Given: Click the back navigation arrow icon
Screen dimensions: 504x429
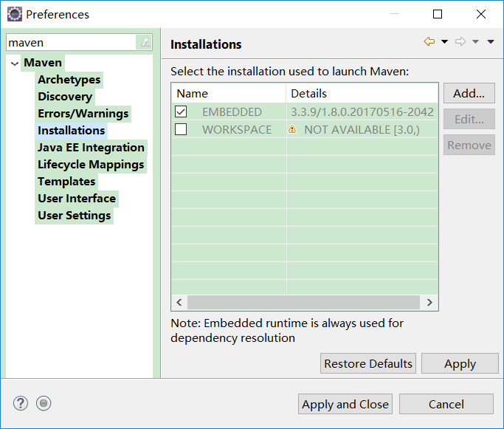Looking at the screenshot, I should click(x=429, y=42).
